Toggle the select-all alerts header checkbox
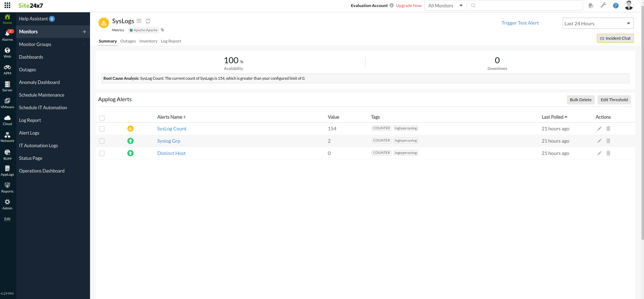644x299 pixels. pos(102,118)
